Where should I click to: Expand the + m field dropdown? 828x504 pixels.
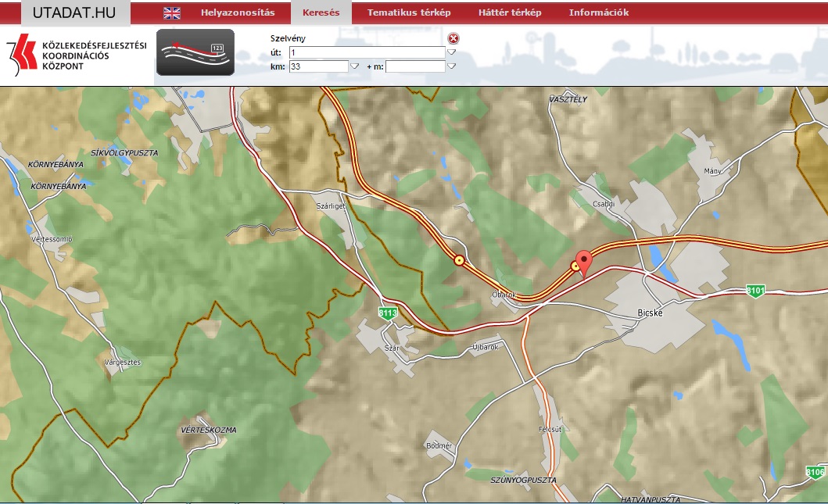[451, 66]
